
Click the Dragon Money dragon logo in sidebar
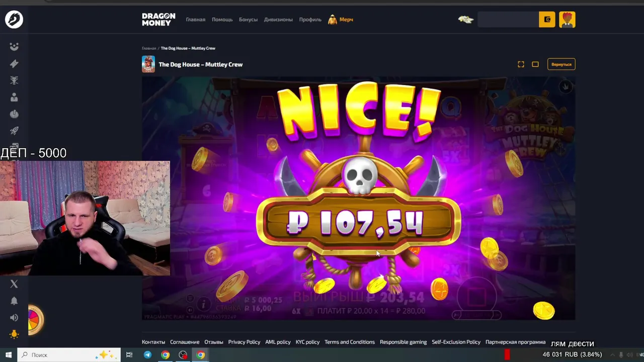point(14,20)
